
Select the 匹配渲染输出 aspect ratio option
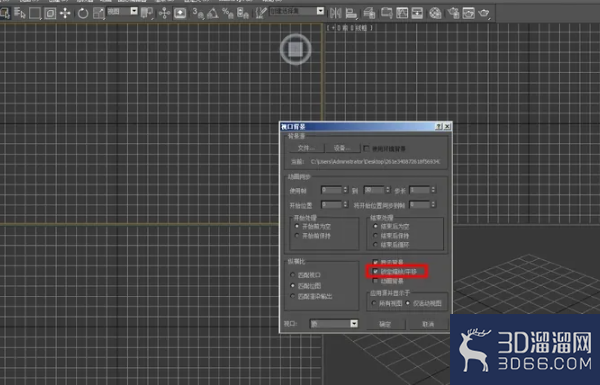point(293,296)
